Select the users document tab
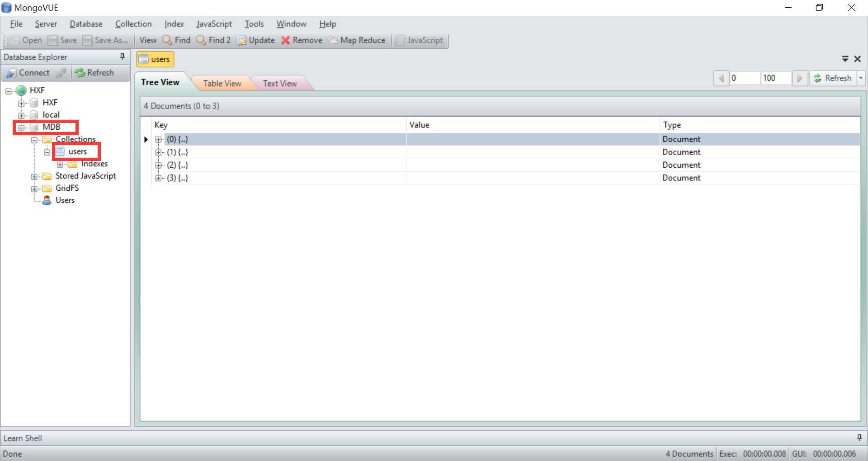 coord(156,59)
